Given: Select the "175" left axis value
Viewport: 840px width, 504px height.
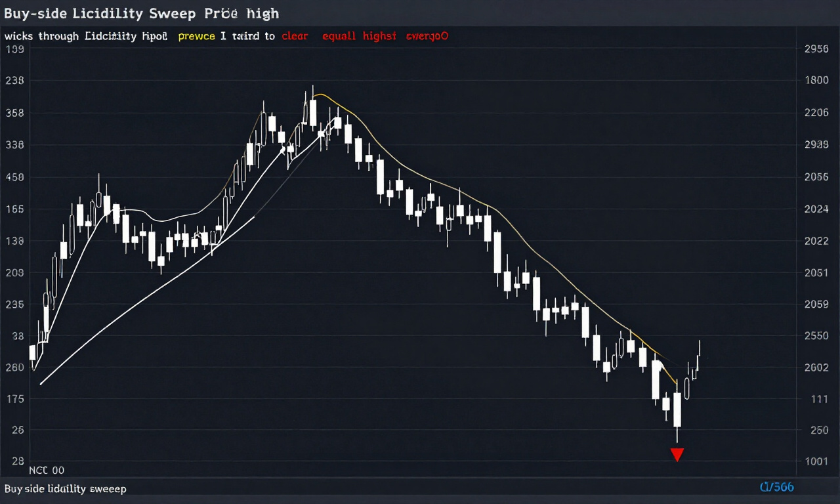Looking at the screenshot, I should click(x=14, y=399).
